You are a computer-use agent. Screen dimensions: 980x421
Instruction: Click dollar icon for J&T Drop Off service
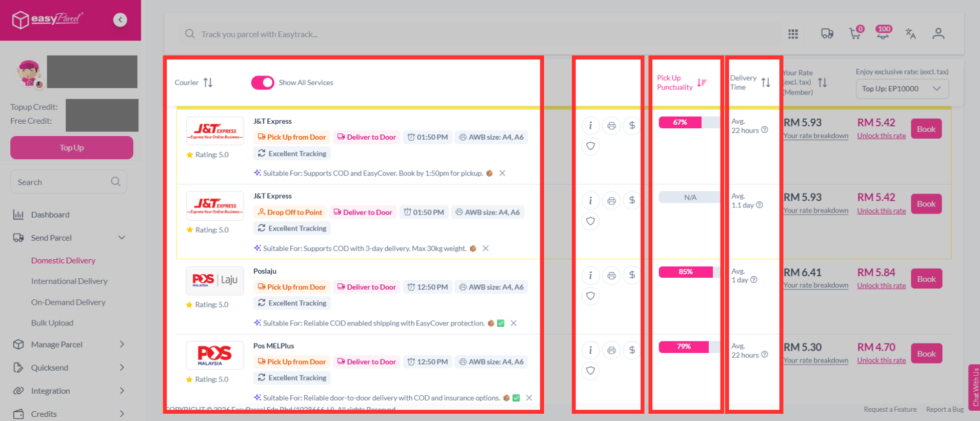tap(632, 200)
